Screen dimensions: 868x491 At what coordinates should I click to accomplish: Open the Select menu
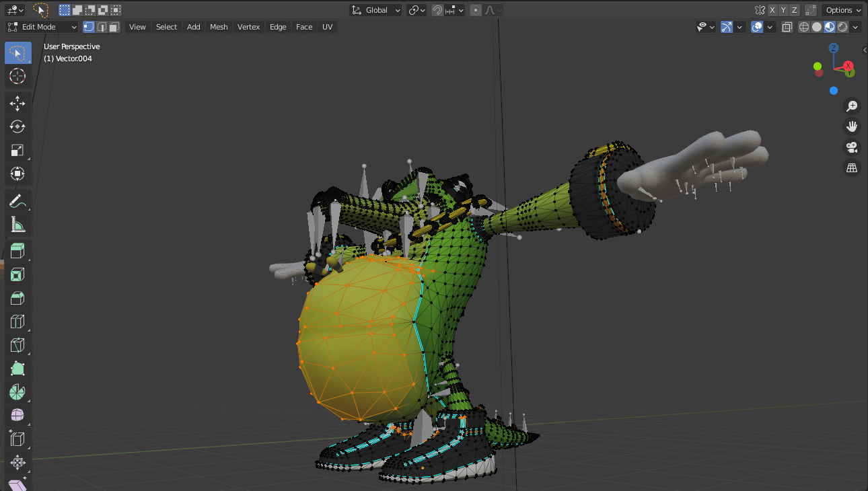166,27
